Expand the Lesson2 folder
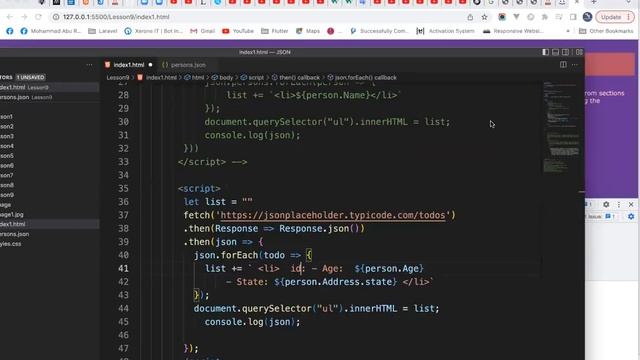The width and height of the screenshot is (640, 360). 49,127
